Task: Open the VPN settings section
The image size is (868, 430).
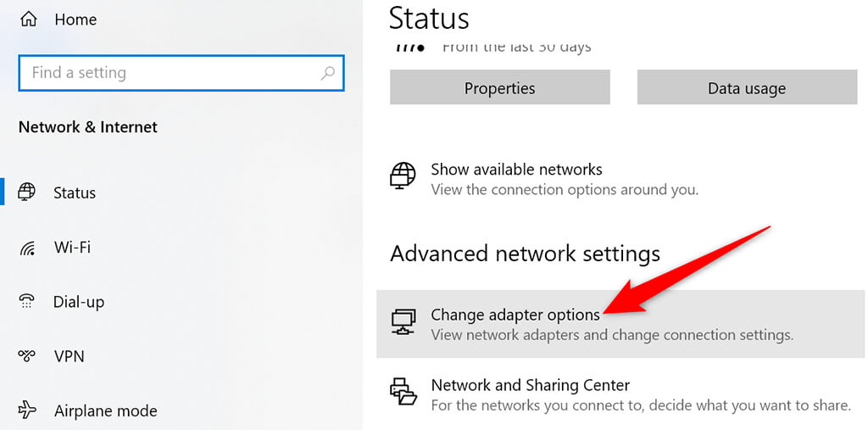Action: tap(69, 356)
